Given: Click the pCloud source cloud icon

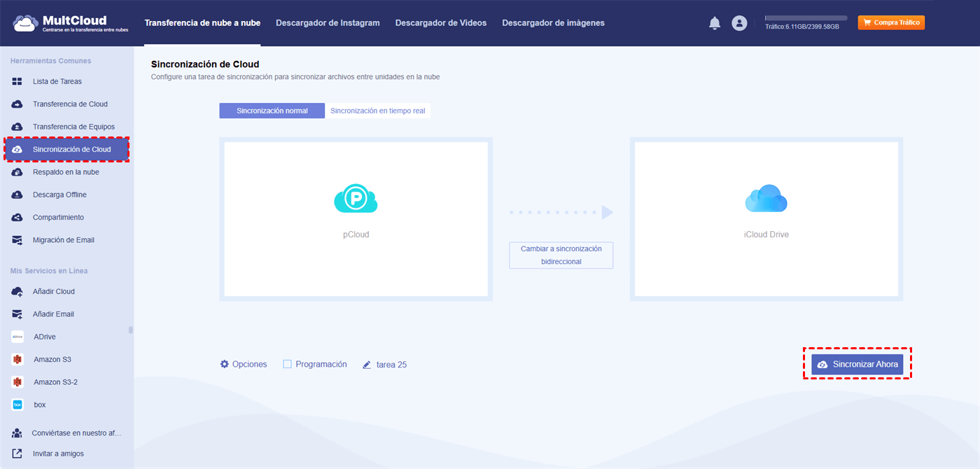Looking at the screenshot, I should 356,199.
